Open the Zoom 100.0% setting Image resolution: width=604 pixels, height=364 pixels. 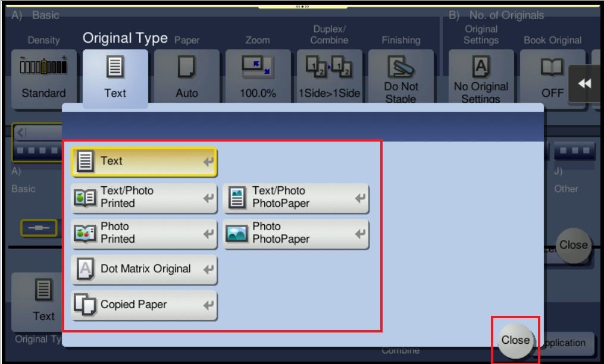(258, 79)
